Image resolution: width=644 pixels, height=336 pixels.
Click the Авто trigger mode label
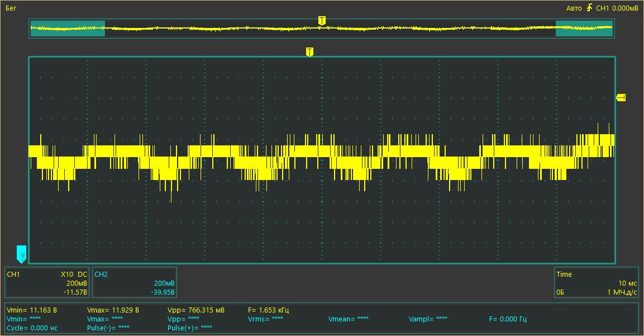point(574,8)
